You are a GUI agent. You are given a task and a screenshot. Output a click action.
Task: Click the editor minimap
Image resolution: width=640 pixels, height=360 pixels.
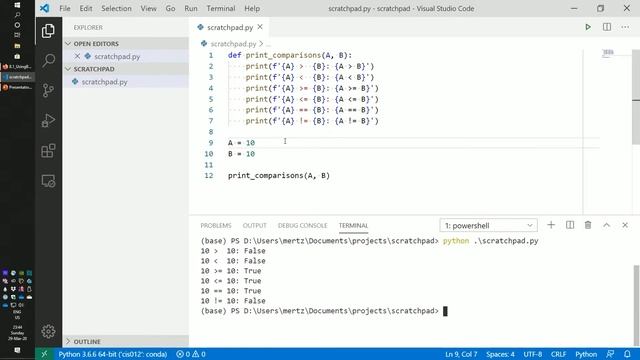click(x=608, y=52)
